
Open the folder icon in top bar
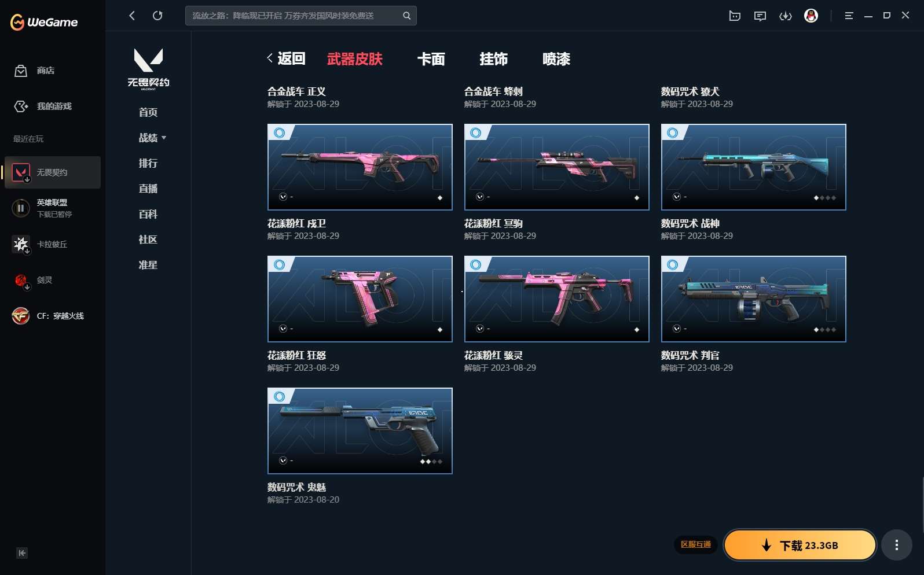(x=735, y=16)
